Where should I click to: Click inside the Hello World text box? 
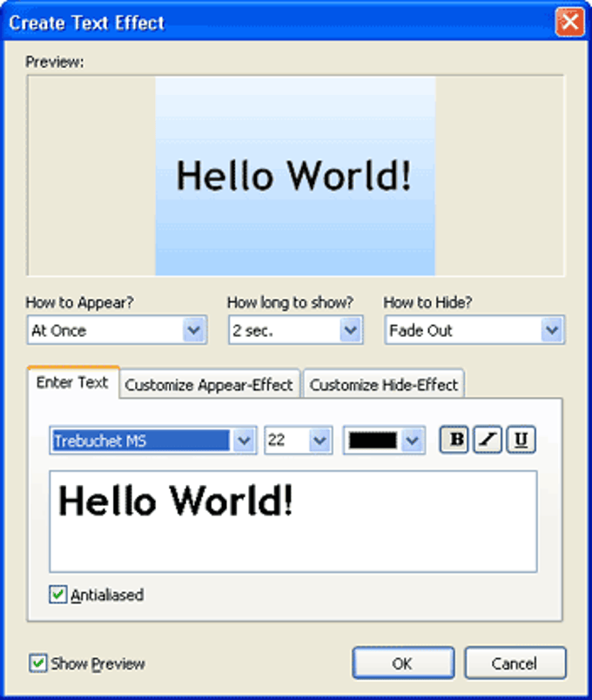[293, 522]
